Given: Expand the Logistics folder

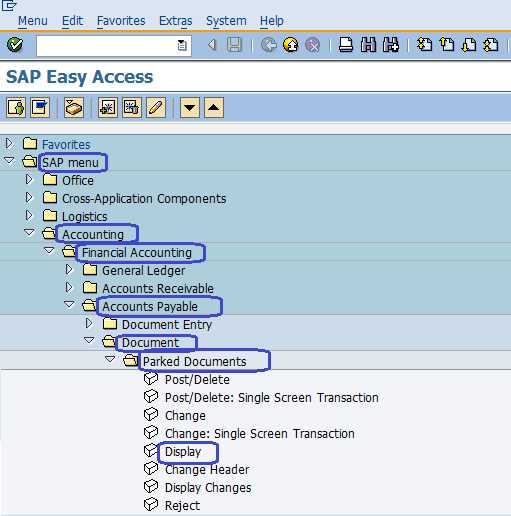Looking at the screenshot, I should [x=29, y=215].
